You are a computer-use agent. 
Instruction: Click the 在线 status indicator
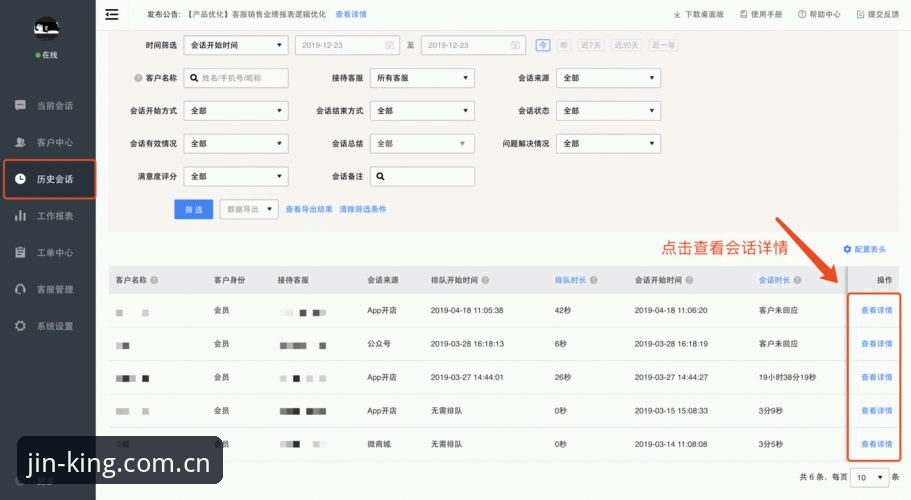[46, 55]
